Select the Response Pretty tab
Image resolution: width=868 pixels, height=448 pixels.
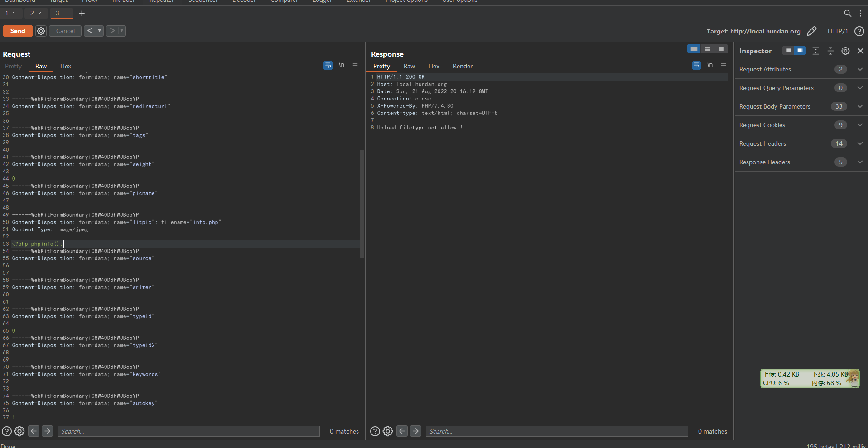381,66
